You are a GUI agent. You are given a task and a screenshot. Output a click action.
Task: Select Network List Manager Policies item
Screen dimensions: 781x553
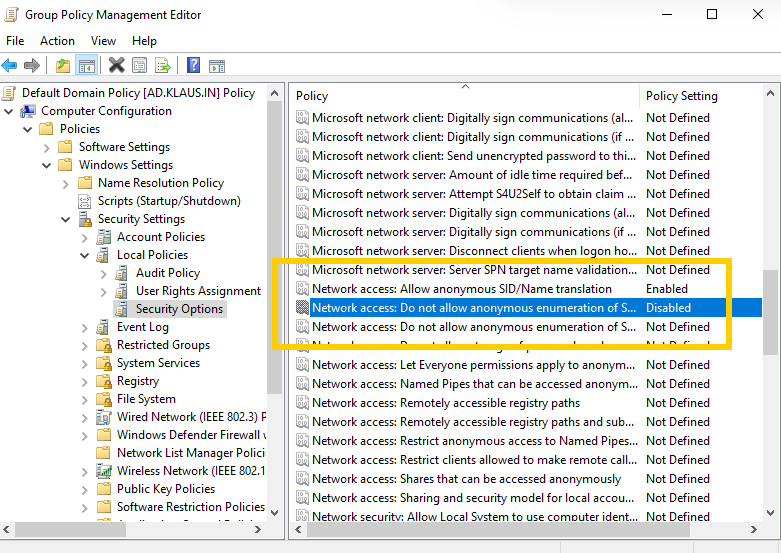click(191, 453)
